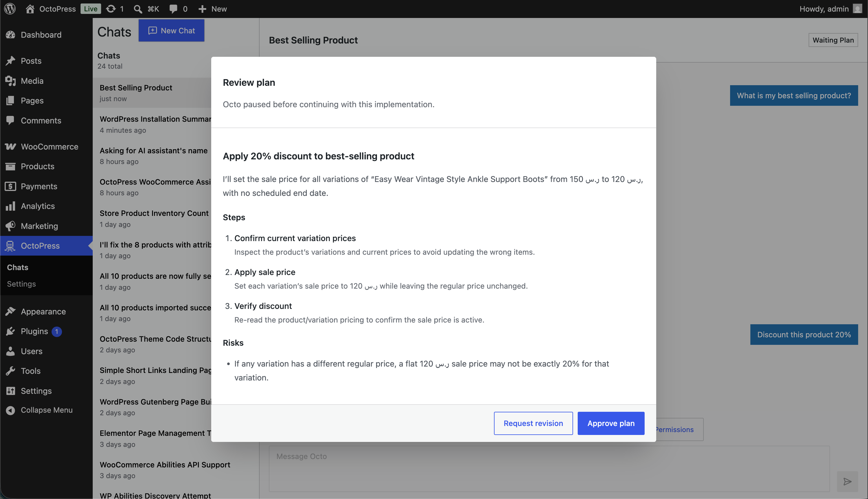868x499 pixels.
Task: Click Discount this product 20% message
Action: point(804,334)
